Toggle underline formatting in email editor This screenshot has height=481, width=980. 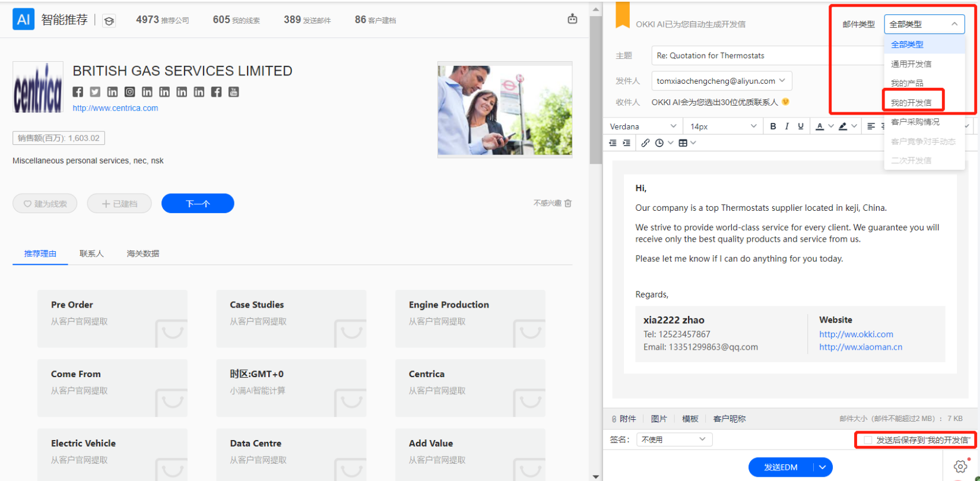[801, 126]
